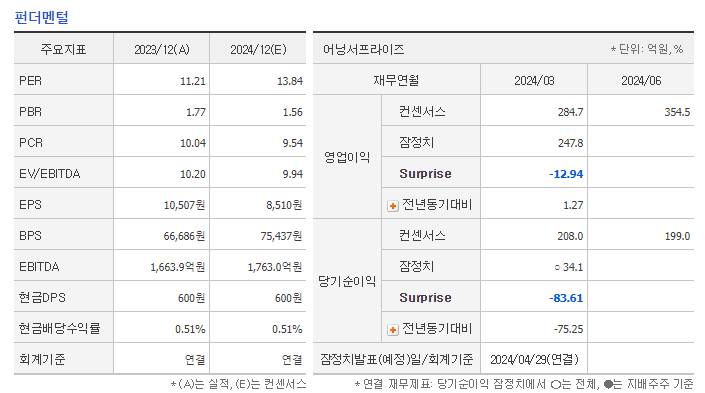Select EV/EBITDA value 9.94
Viewport: 705px width, 393px height.
[292, 174]
